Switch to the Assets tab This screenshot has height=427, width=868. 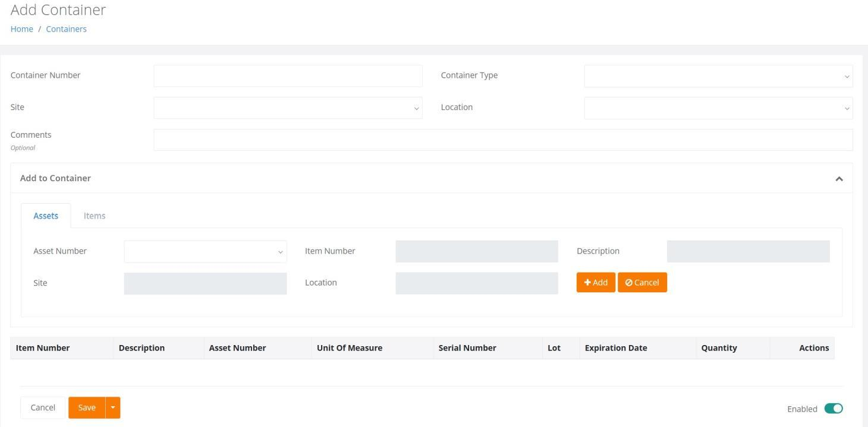coord(46,216)
